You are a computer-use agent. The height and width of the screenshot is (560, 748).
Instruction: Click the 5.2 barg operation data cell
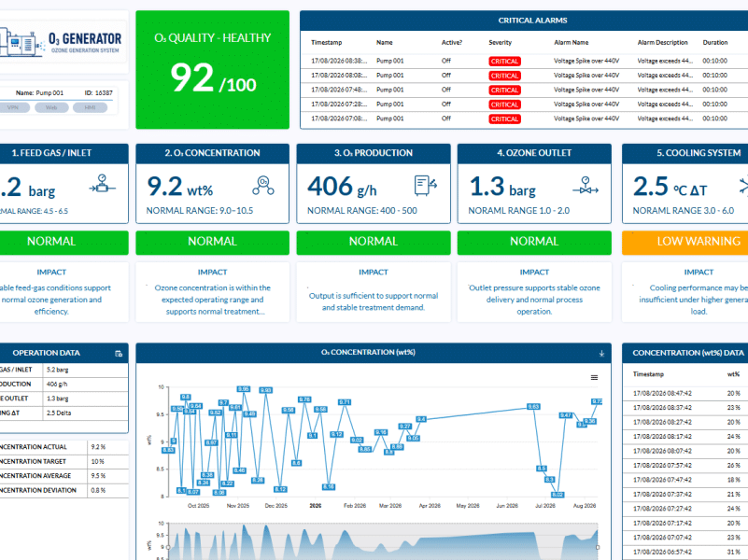pos(86,370)
